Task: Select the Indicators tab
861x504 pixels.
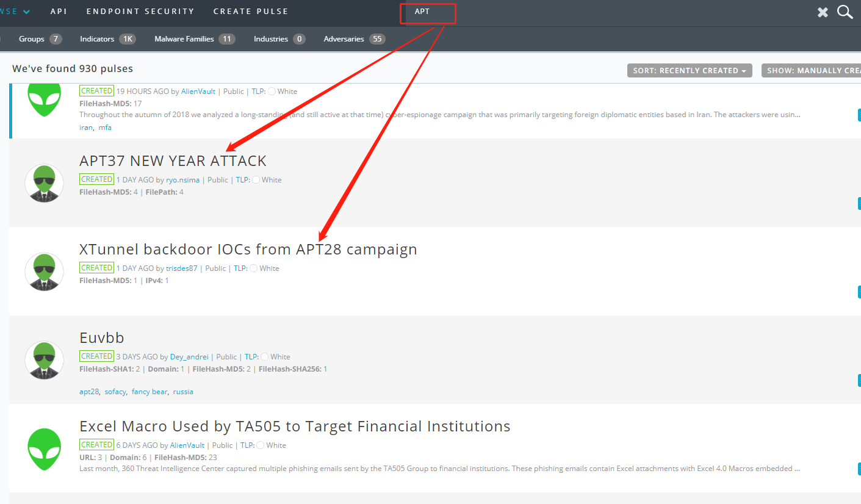Action: [108, 39]
